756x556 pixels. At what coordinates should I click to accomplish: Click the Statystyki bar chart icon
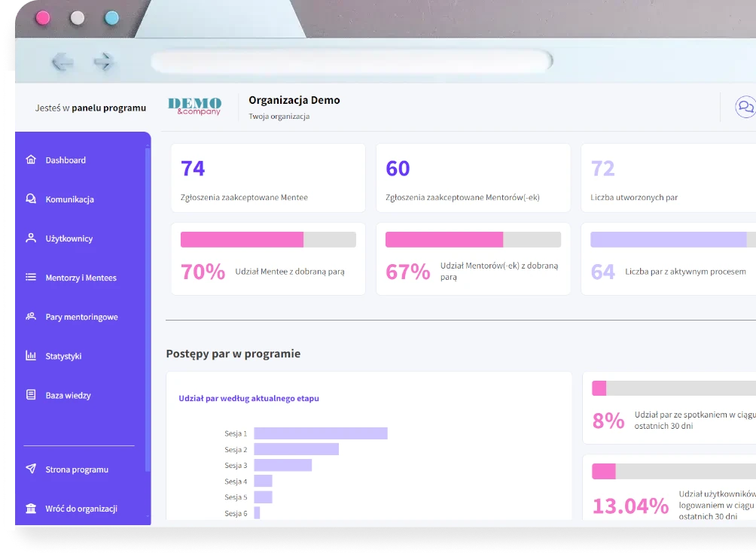[31, 356]
